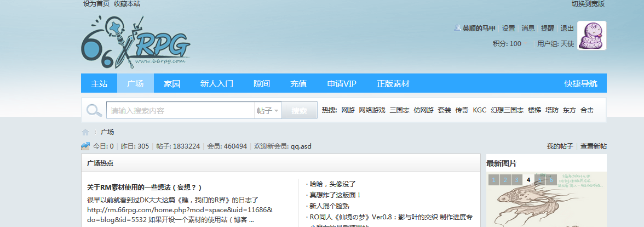This screenshot has width=644, height=227.
Task: Click hot search term 传奇
Action: coord(462,110)
